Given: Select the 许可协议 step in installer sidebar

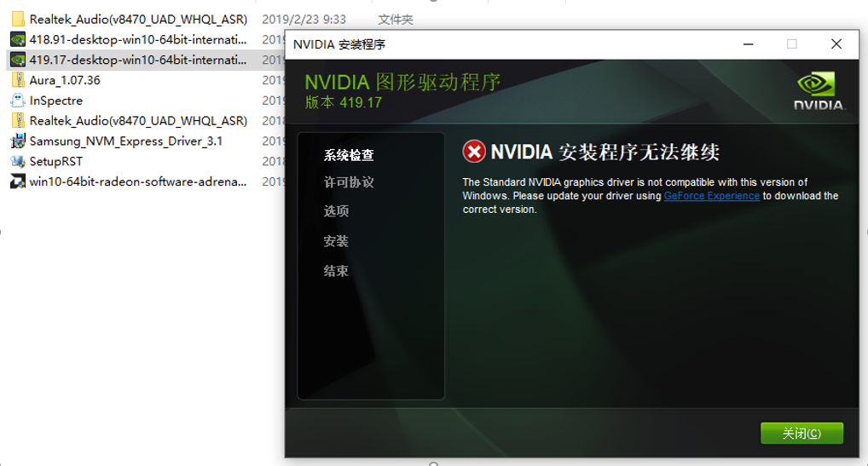Looking at the screenshot, I should [349, 182].
